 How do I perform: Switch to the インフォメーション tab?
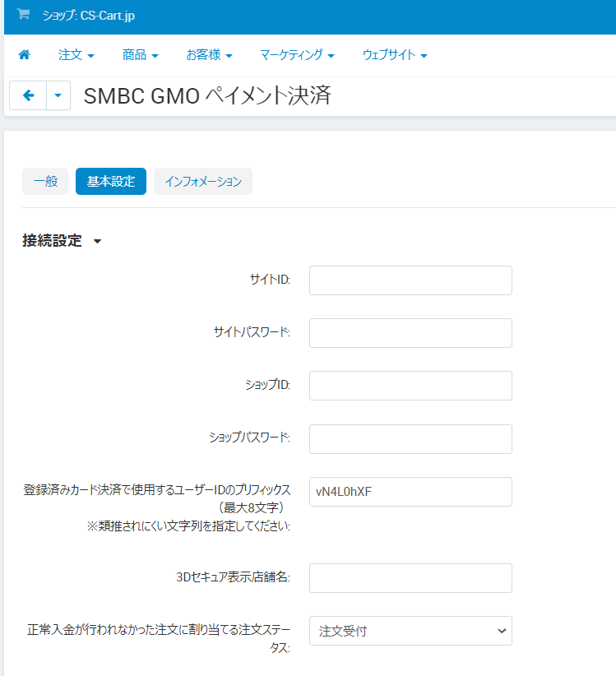[203, 181]
